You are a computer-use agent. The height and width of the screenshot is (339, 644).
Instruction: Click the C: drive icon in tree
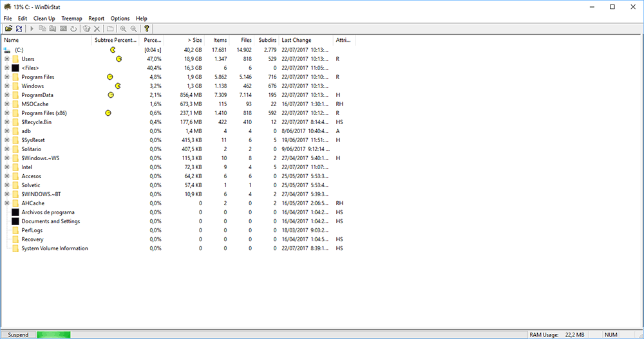pyautogui.click(x=7, y=50)
